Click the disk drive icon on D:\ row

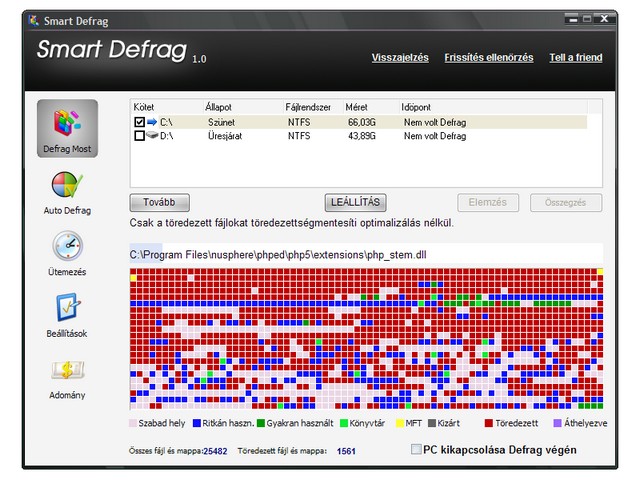click(x=152, y=135)
